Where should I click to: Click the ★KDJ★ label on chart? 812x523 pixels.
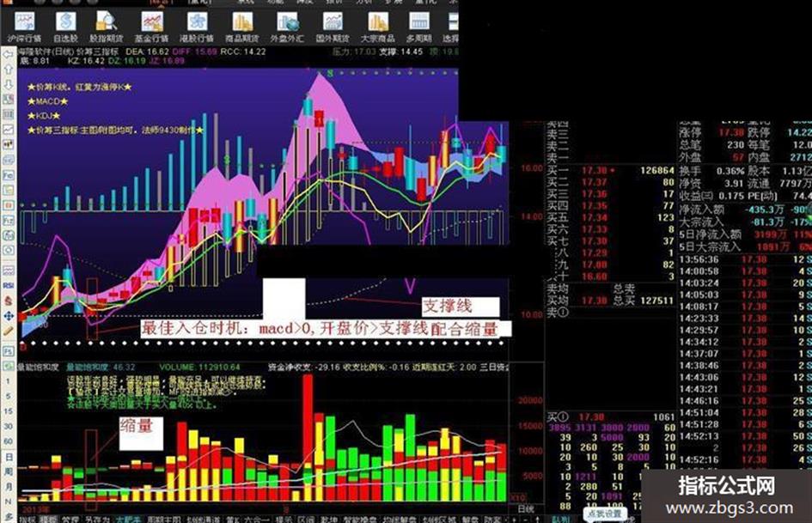tap(44, 116)
